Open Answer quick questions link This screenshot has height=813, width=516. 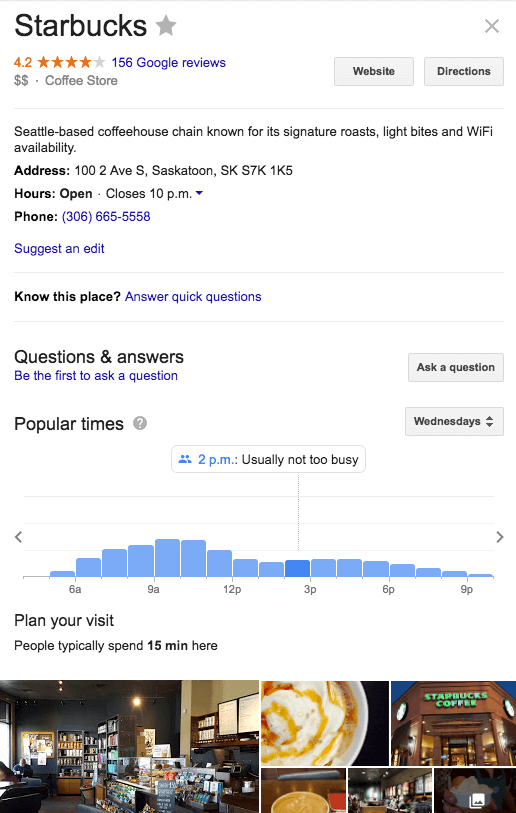tap(193, 297)
